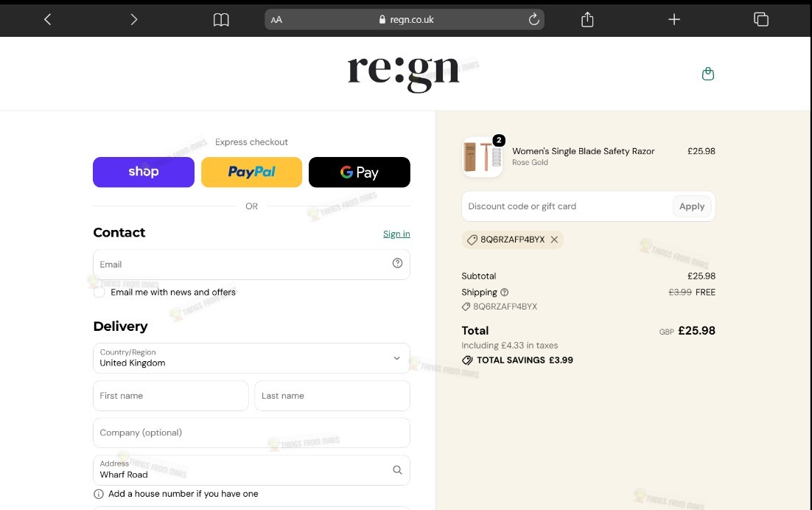Click the Discount code or gift card field

[x=567, y=206]
